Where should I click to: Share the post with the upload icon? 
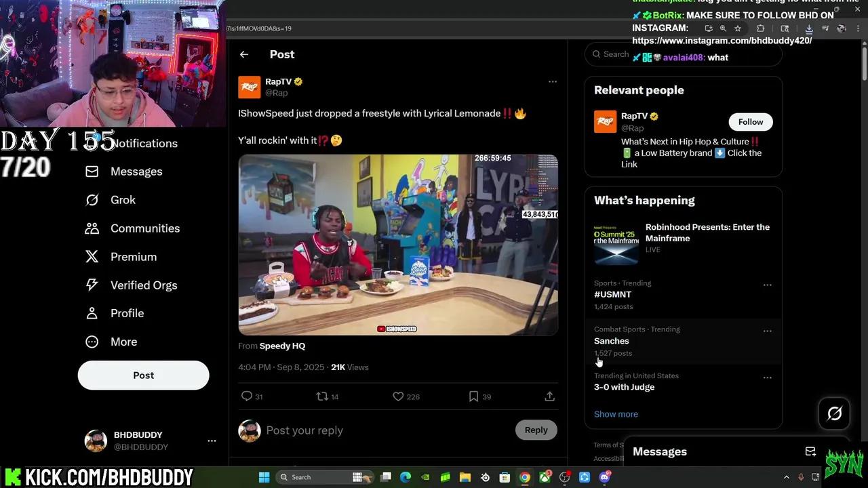point(550,396)
